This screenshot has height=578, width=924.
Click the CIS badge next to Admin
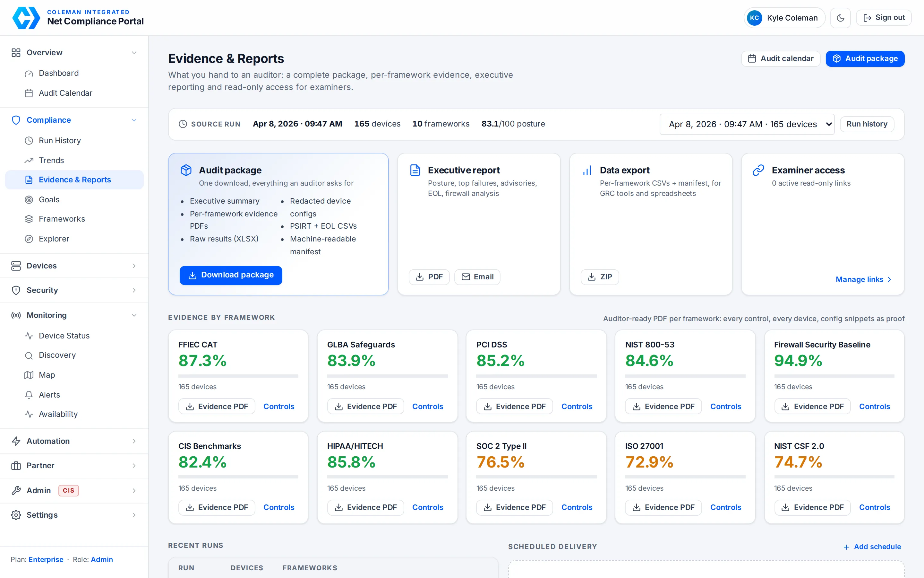click(x=68, y=490)
